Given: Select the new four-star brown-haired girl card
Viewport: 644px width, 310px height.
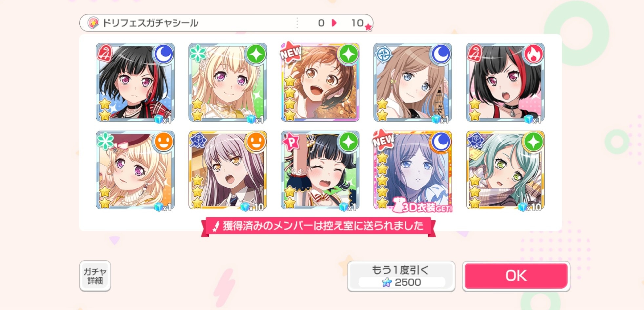Looking at the screenshot, I should [320, 82].
